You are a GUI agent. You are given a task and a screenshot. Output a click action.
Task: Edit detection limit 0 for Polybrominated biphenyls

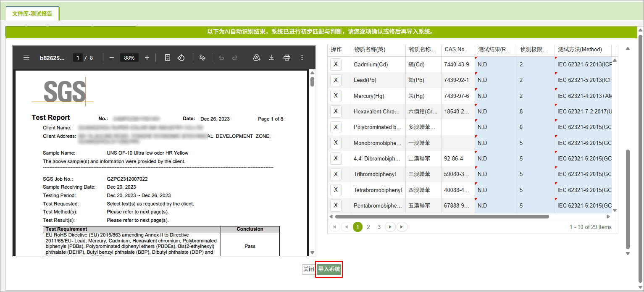pyautogui.click(x=536, y=127)
